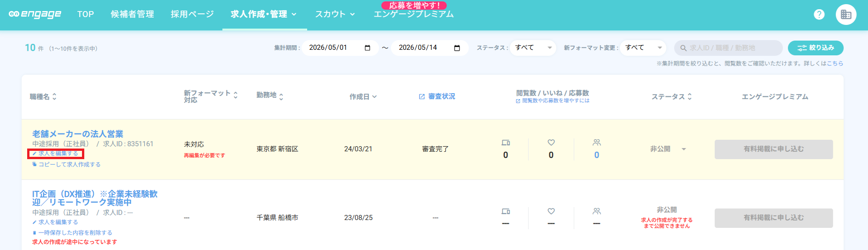Image resolution: width=868 pixels, height=250 pixels.
Task: Open the ステータス filter dropdown
Action: click(x=533, y=48)
